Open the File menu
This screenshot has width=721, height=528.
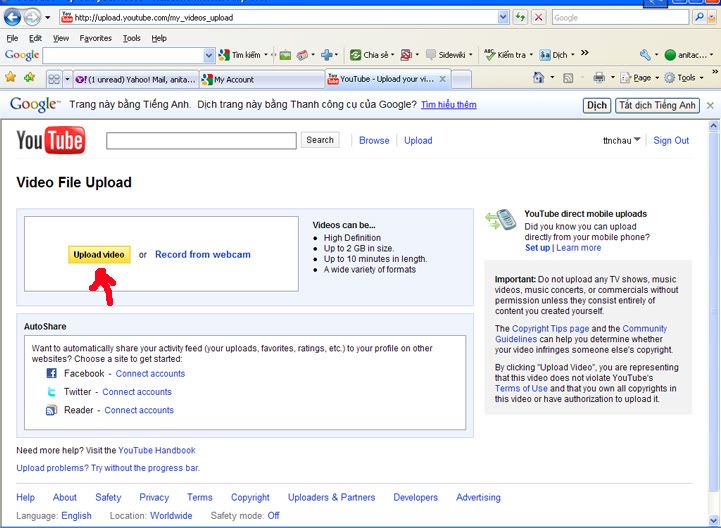12,38
